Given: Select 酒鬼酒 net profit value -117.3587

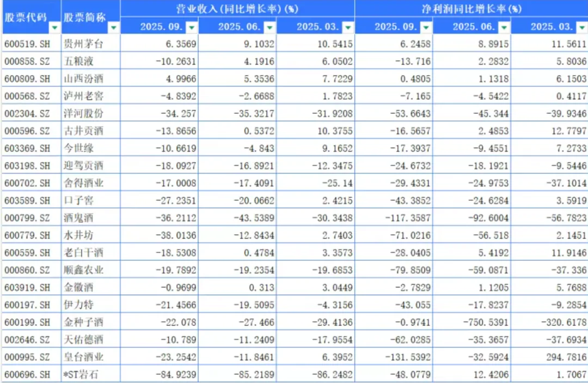Looking at the screenshot, I should pyautogui.click(x=394, y=218).
